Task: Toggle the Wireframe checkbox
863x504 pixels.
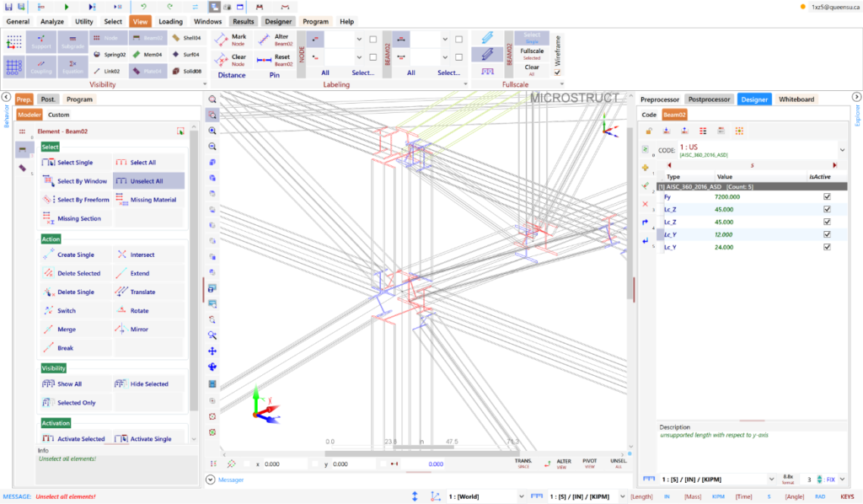Action: (557, 72)
